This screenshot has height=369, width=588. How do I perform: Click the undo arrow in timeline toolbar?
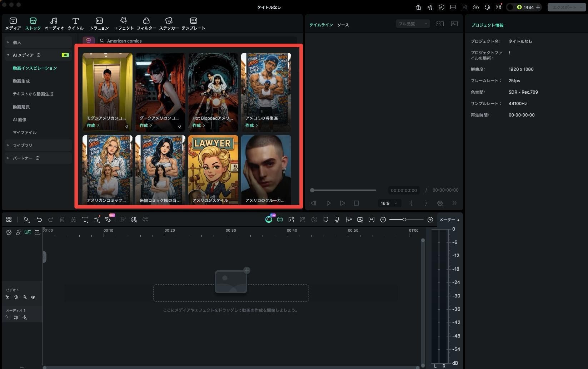[x=39, y=220]
